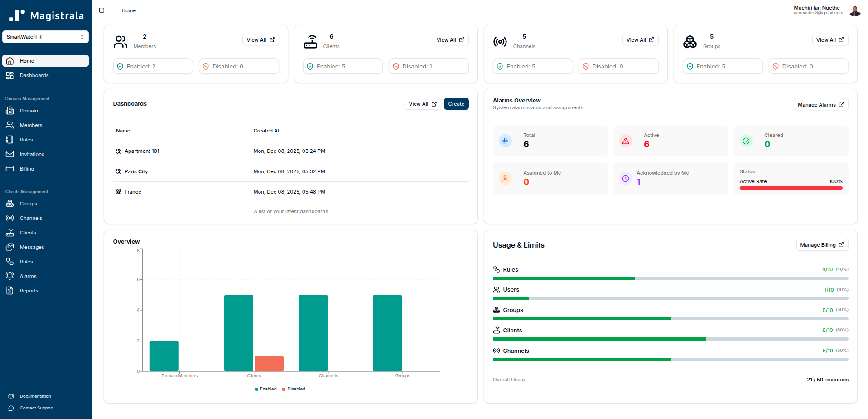Image resolution: width=868 pixels, height=419 pixels.
Task: Open the Billing page
Action: 27,169
